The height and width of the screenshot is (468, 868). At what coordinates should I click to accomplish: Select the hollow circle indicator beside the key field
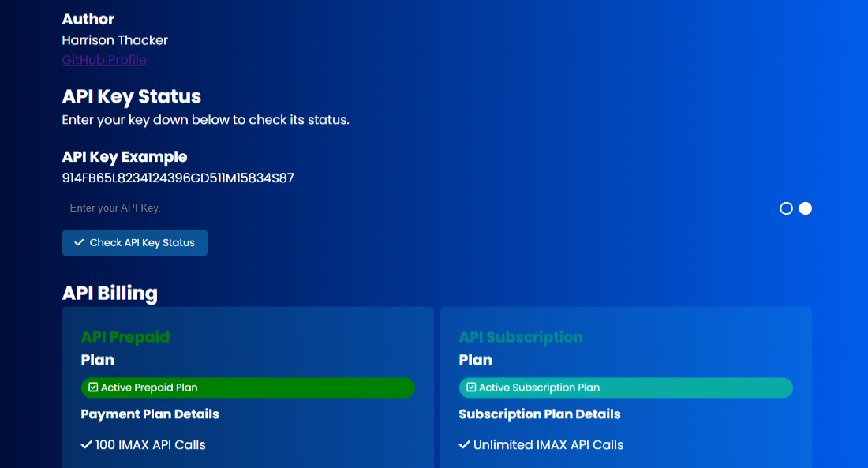coord(786,208)
